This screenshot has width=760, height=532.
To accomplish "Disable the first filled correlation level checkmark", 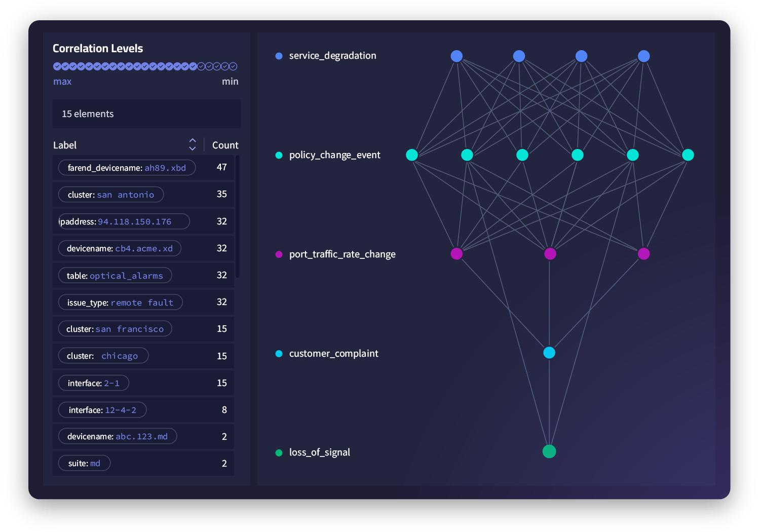I will [57, 66].
